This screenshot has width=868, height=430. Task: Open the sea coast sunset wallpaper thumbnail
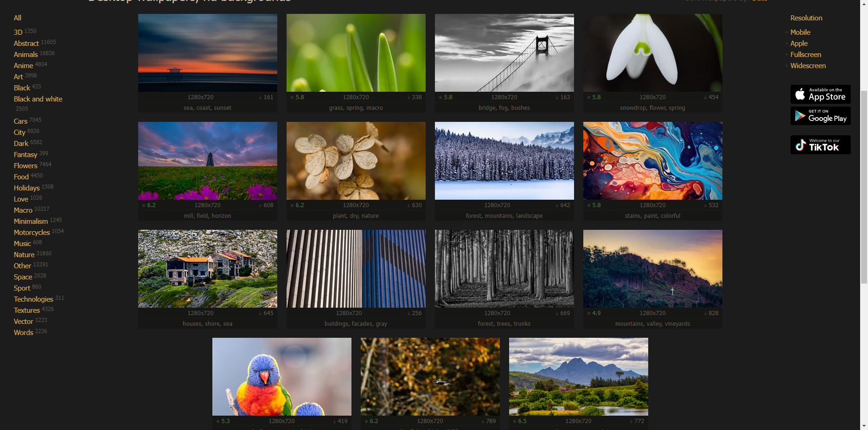pyautogui.click(x=208, y=53)
